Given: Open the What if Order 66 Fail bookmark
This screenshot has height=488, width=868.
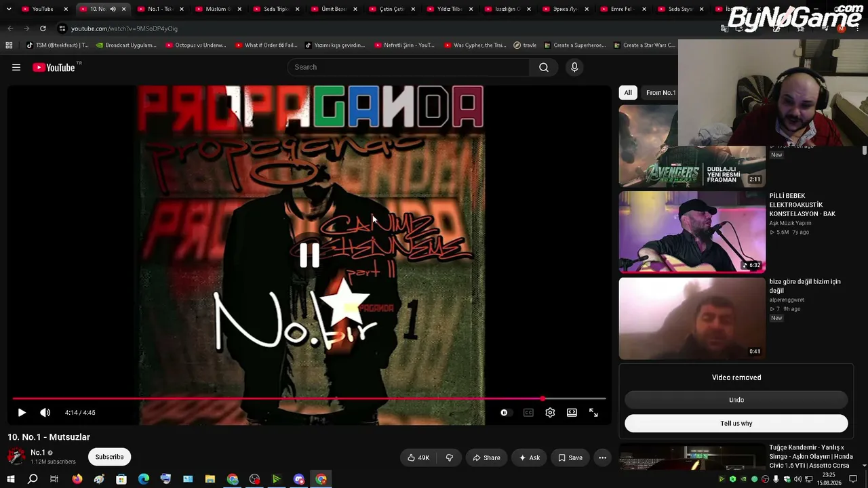Looking at the screenshot, I should click(x=267, y=45).
